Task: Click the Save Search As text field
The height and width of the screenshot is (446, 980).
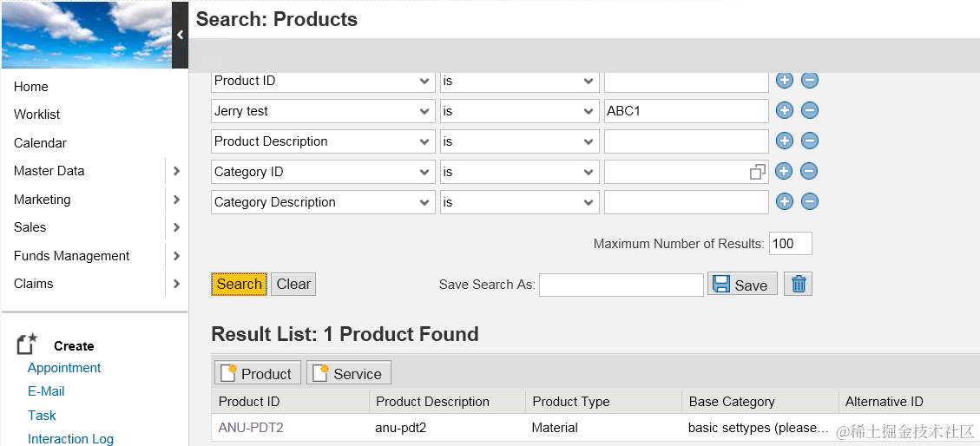Action: tap(621, 285)
